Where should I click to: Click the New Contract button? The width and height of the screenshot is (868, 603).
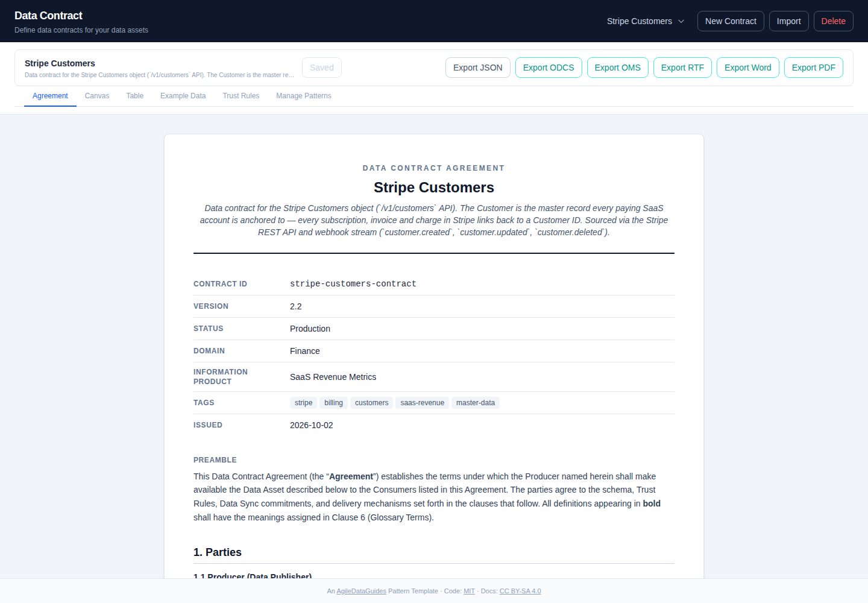pyautogui.click(x=731, y=21)
